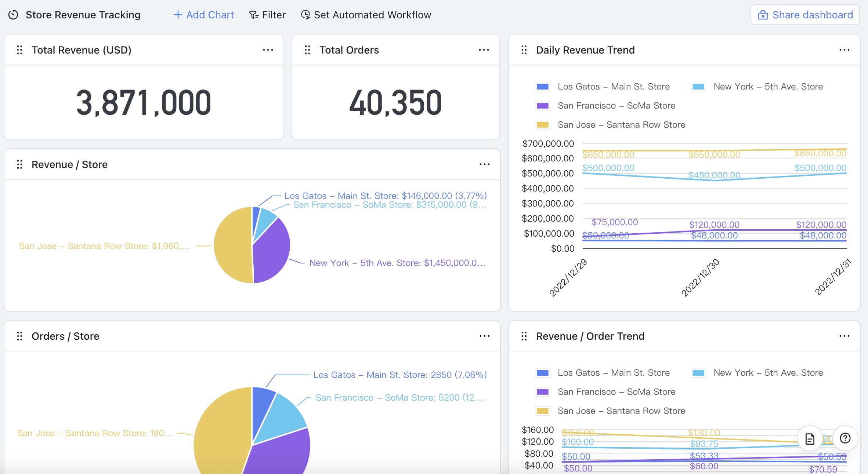This screenshot has height=474, width=868.
Task: Click the help question mark icon
Action: (845, 438)
